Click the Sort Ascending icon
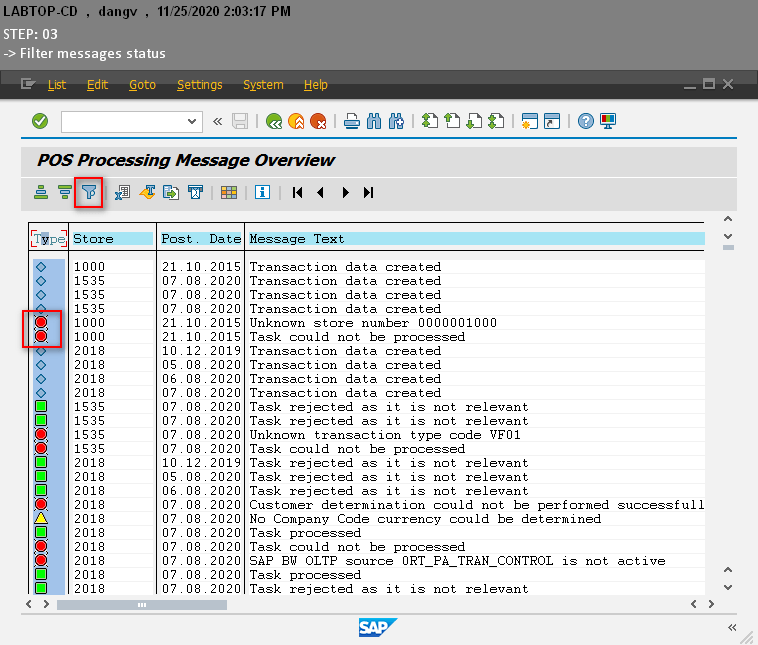Viewport: 758px width, 645px height. tap(41, 192)
